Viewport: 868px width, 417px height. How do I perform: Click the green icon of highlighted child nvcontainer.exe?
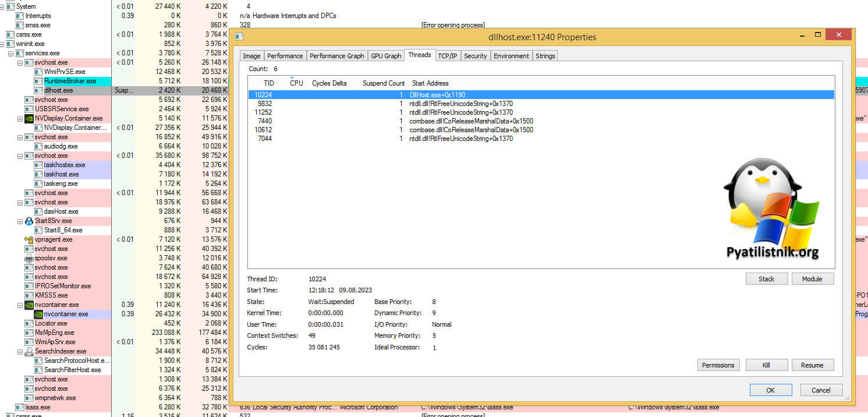pyautogui.click(x=38, y=314)
